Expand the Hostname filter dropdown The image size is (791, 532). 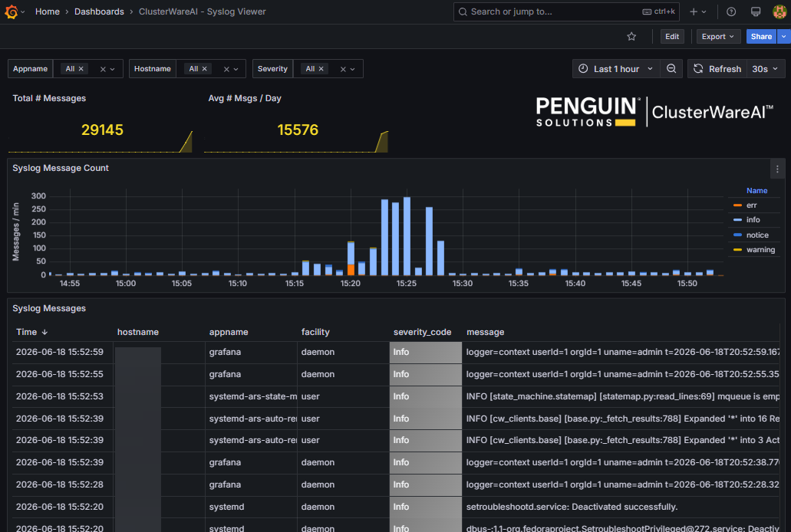click(236, 69)
